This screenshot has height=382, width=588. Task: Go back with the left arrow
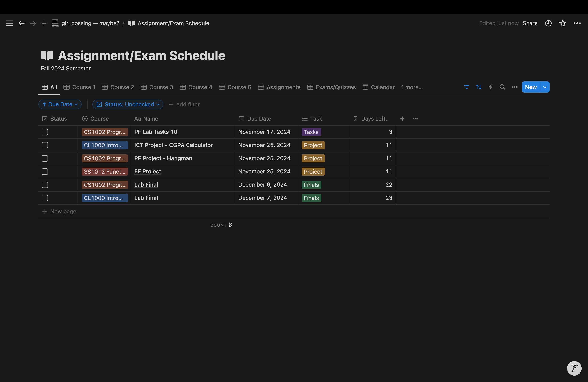[x=21, y=23]
